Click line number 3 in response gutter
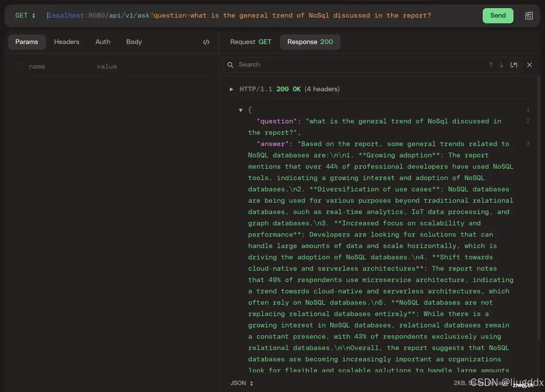Image resolution: width=545 pixels, height=392 pixels. pyautogui.click(x=528, y=143)
